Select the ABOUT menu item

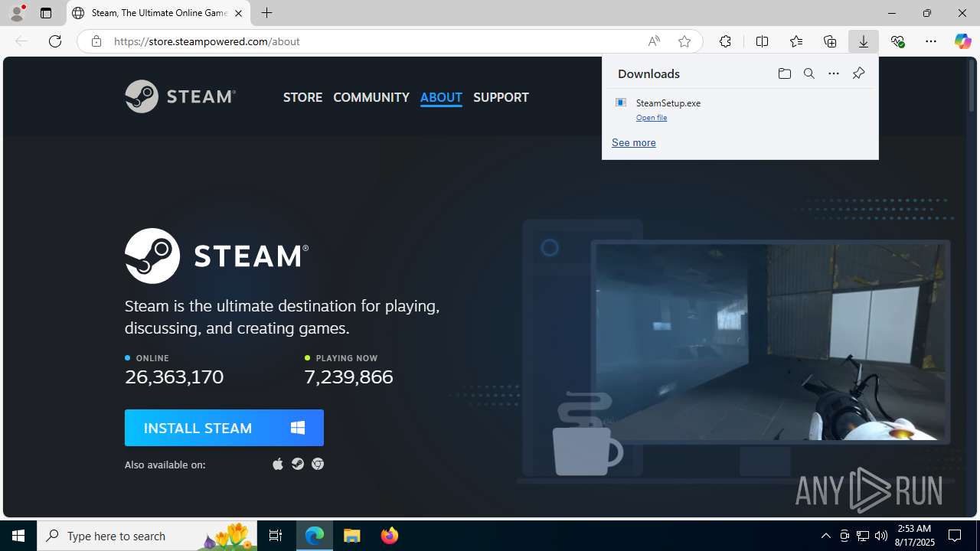click(441, 97)
